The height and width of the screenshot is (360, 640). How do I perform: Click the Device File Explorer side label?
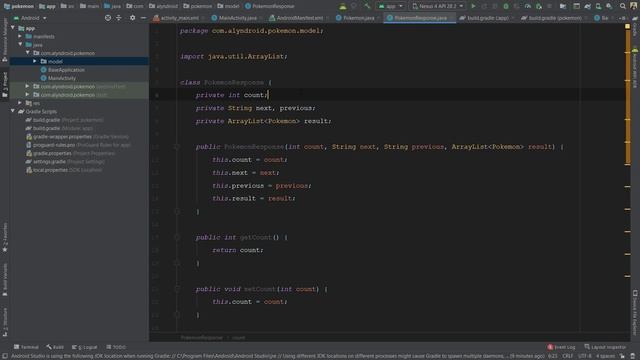[635, 313]
